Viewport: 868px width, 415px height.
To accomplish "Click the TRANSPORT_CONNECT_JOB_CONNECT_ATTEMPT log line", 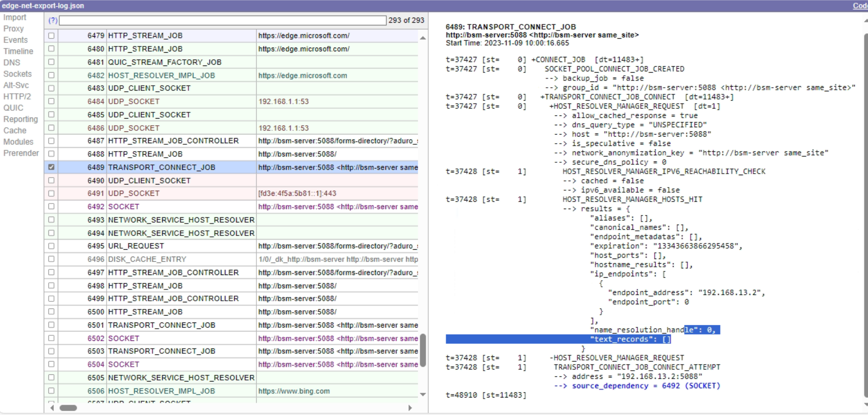I will pyautogui.click(x=637, y=367).
